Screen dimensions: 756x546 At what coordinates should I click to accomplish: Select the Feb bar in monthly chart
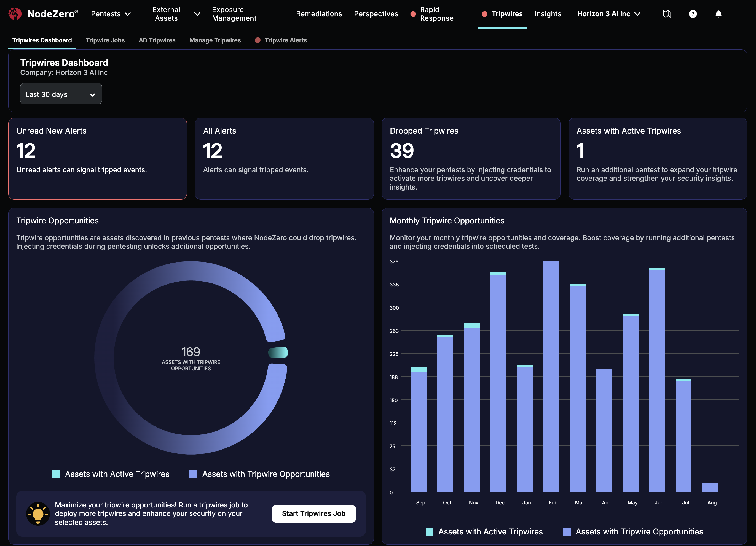[x=551, y=376]
